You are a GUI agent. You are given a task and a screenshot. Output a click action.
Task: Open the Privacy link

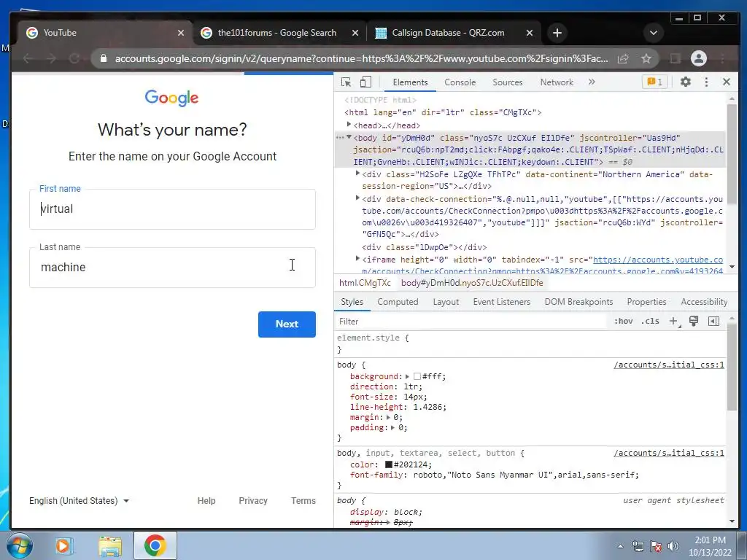253,501
